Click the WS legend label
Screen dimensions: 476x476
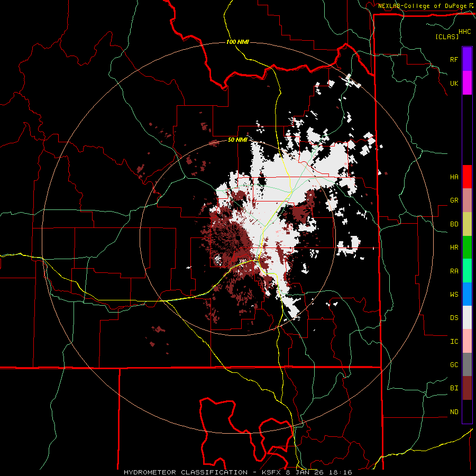click(x=454, y=295)
